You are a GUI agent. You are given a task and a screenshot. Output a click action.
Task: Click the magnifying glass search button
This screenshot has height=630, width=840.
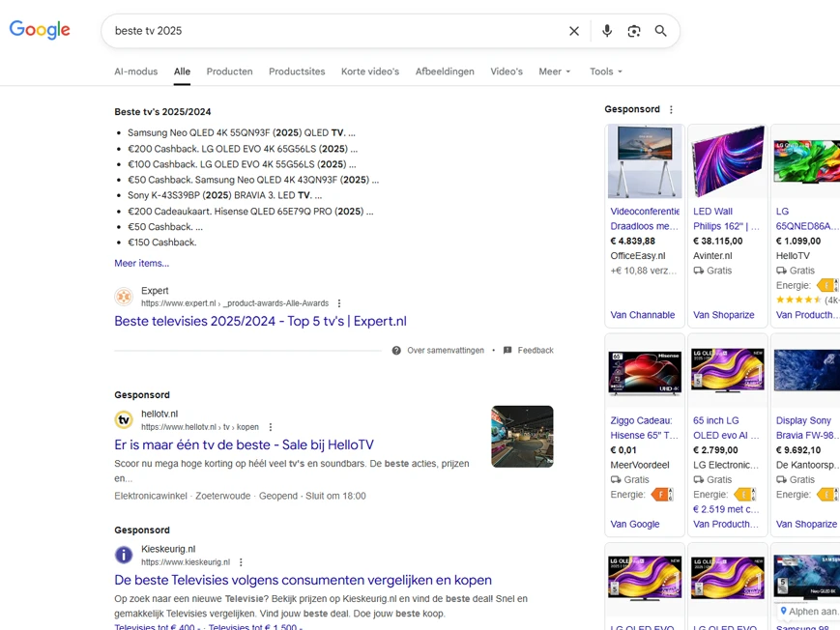pyautogui.click(x=661, y=31)
